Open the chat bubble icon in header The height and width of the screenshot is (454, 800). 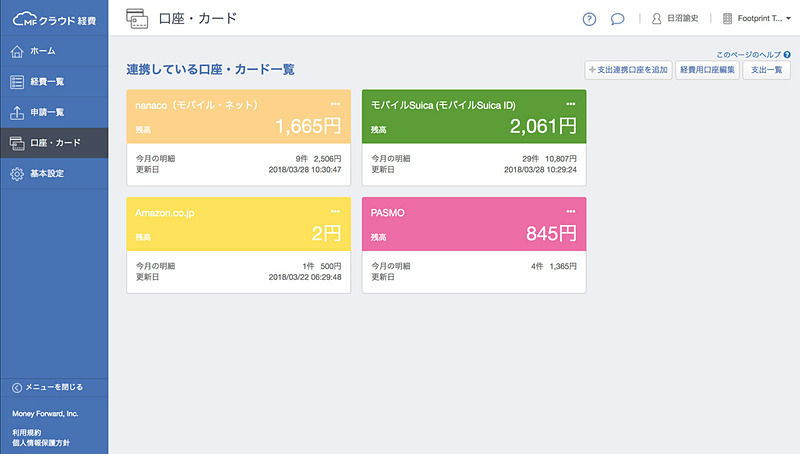617,19
